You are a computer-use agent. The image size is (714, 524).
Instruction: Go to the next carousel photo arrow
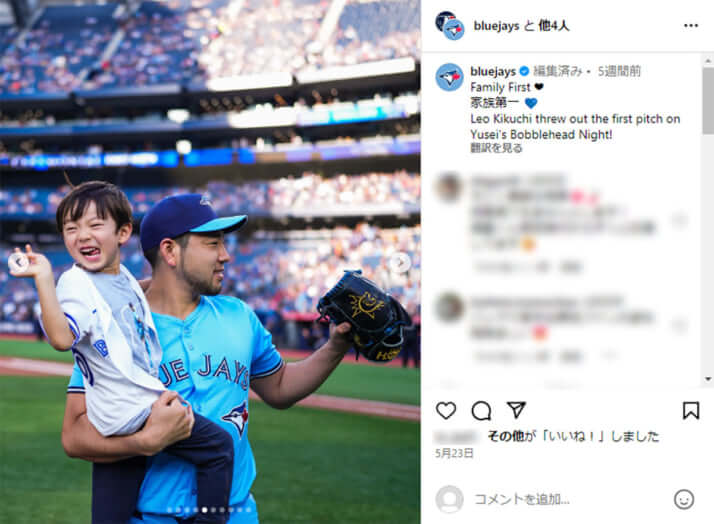click(400, 262)
